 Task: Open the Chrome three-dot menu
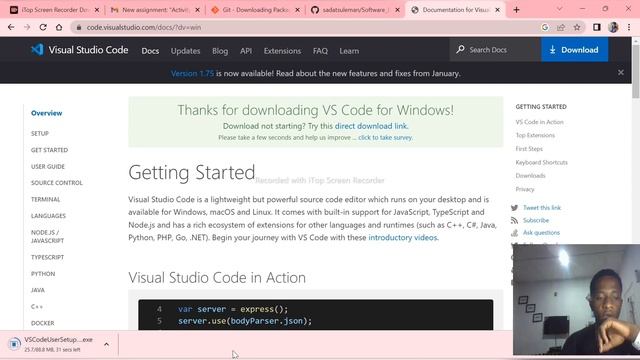tap(629, 27)
